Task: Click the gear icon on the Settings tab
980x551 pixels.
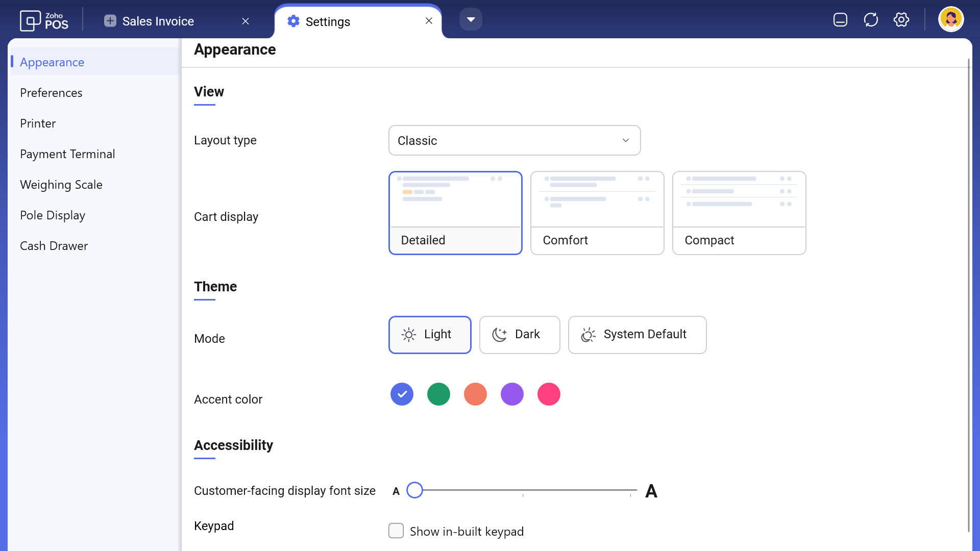Action: 293,21
